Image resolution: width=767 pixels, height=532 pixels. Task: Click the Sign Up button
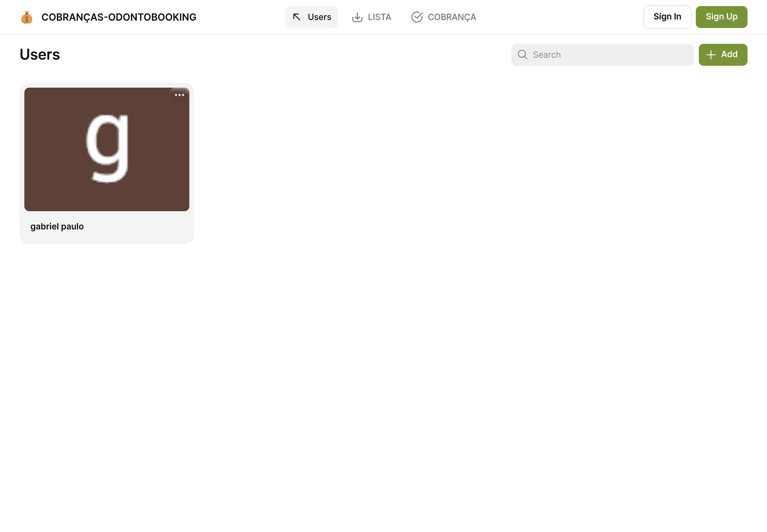722,17
